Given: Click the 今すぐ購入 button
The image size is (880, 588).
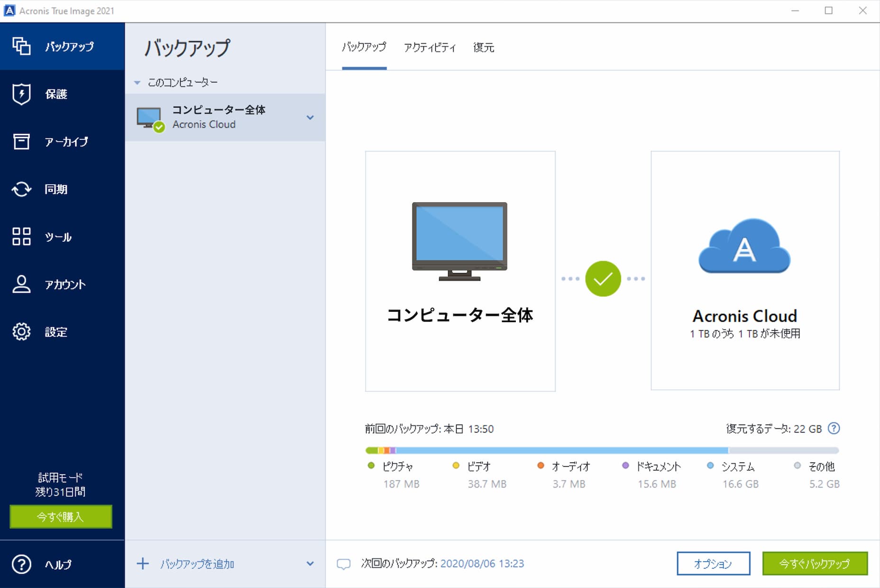Looking at the screenshot, I should [x=61, y=516].
